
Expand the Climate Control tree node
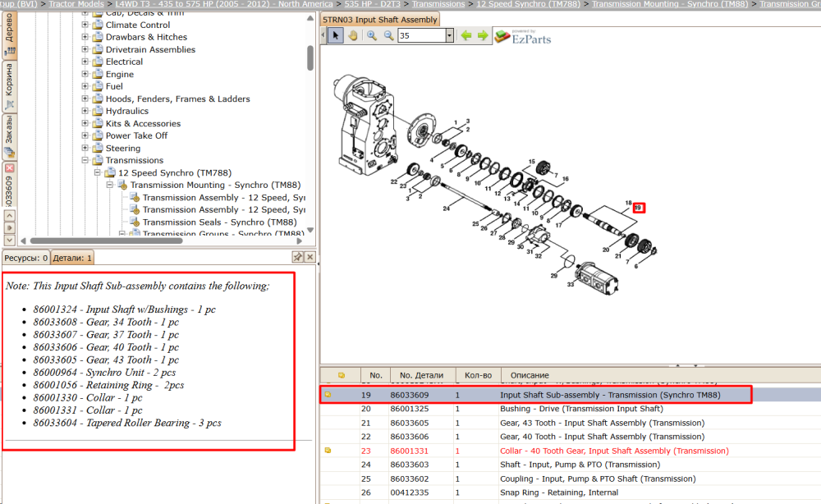(x=85, y=25)
